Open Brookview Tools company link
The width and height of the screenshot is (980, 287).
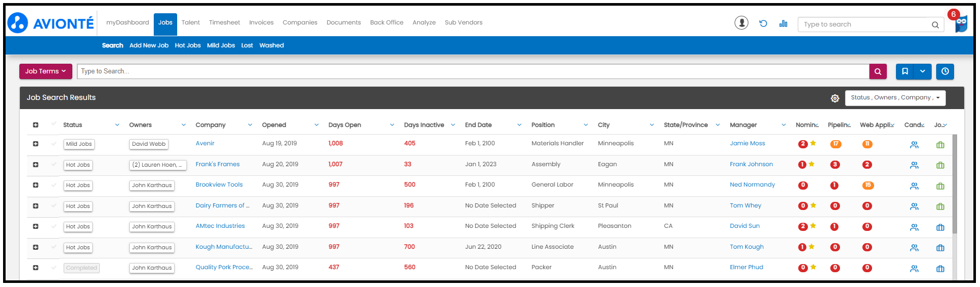point(219,185)
